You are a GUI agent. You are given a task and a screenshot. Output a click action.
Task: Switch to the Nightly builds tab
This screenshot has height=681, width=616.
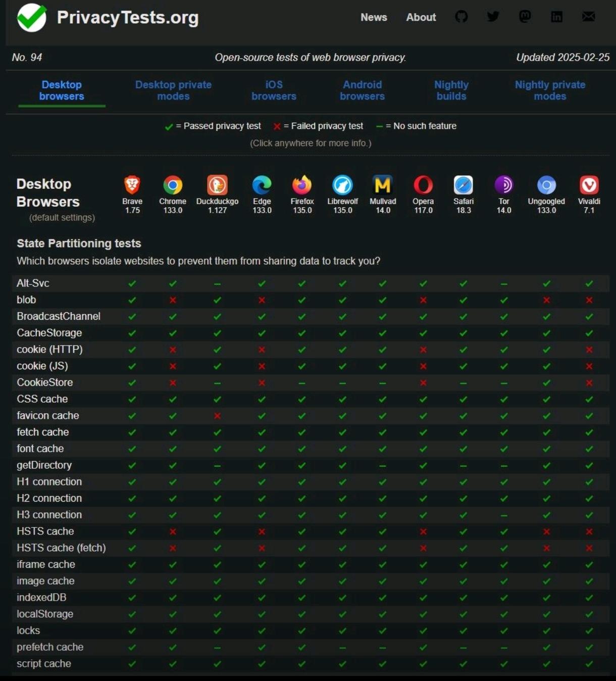[451, 90]
